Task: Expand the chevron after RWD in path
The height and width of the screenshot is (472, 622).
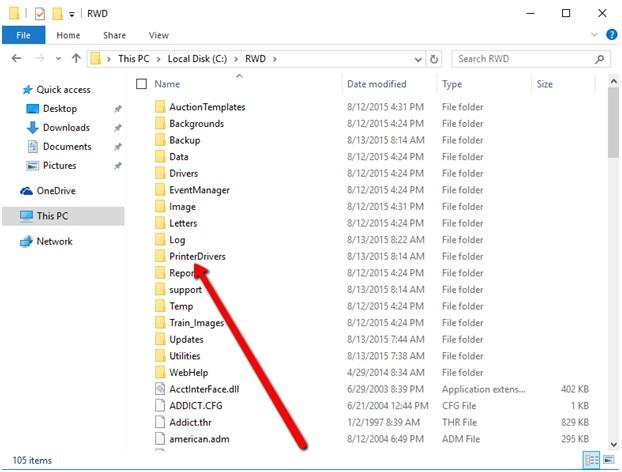Action: tap(275, 59)
